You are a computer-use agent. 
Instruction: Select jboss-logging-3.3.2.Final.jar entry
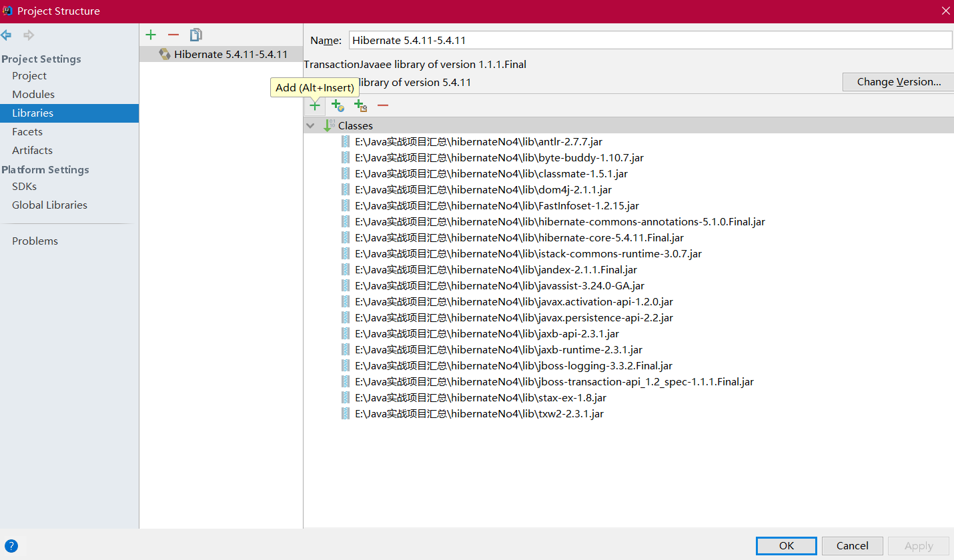coord(514,365)
